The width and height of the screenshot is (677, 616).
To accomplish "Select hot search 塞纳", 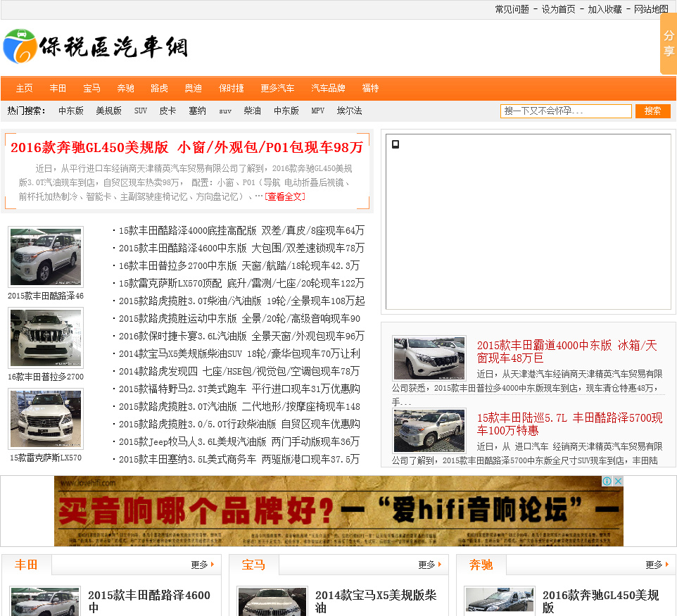I will click(x=197, y=111).
